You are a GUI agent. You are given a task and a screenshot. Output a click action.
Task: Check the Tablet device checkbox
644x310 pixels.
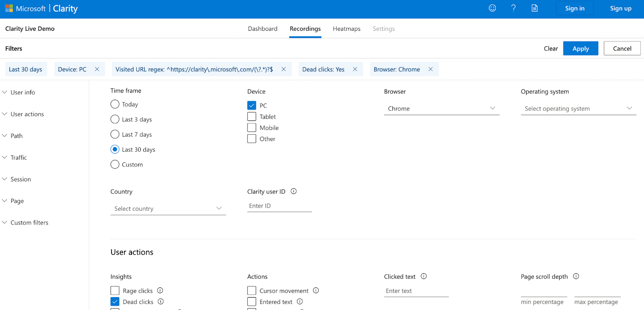pos(252,117)
